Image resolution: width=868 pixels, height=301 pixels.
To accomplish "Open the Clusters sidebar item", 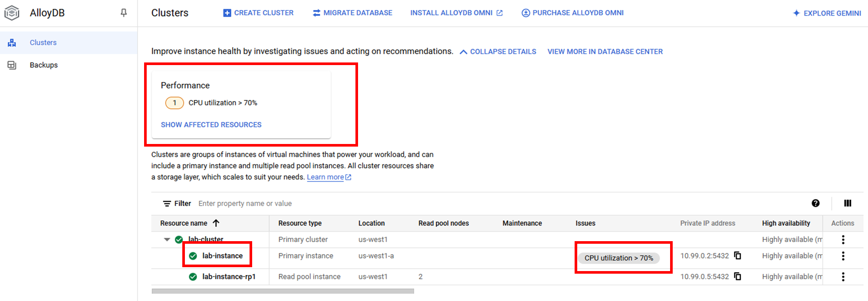I will click(69, 43).
